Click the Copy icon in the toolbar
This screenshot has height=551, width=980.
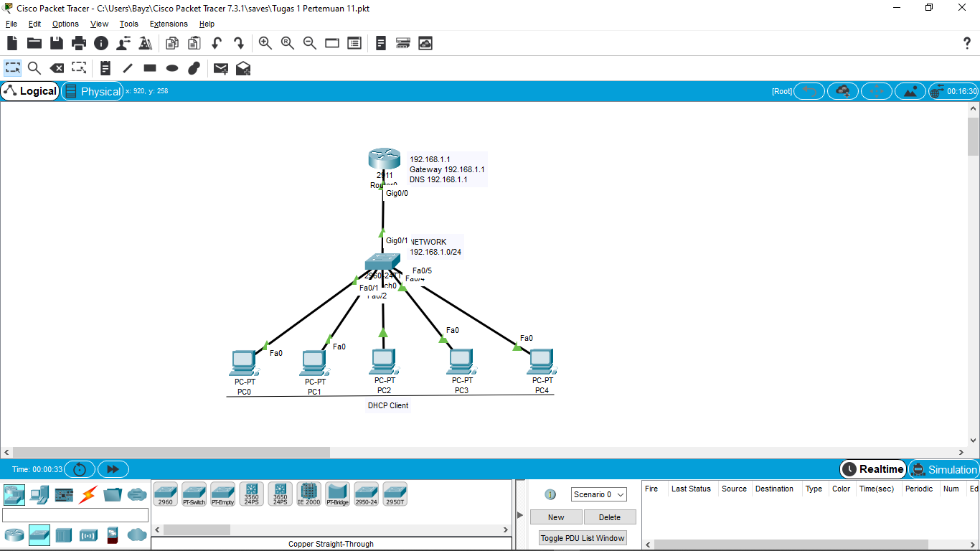[172, 43]
